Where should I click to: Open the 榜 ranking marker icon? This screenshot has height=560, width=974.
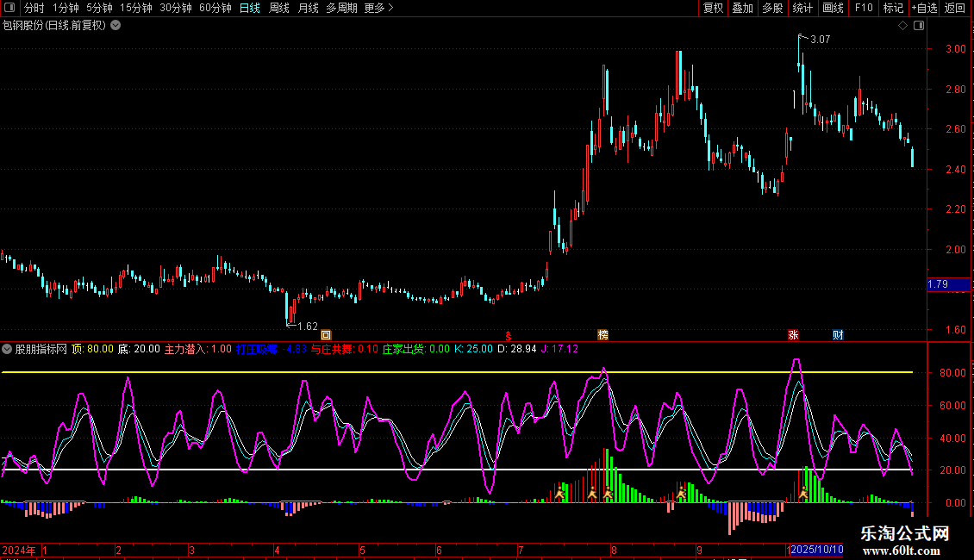click(603, 335)
